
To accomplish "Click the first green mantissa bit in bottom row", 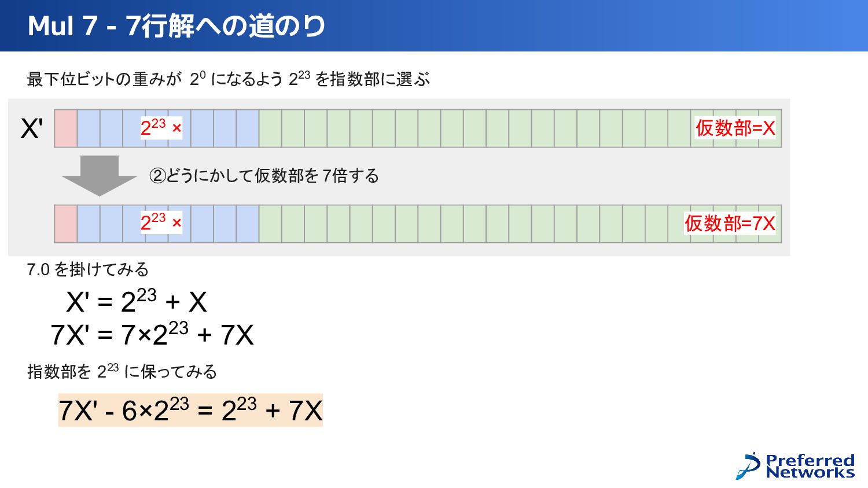I will [x=270, y=224].
